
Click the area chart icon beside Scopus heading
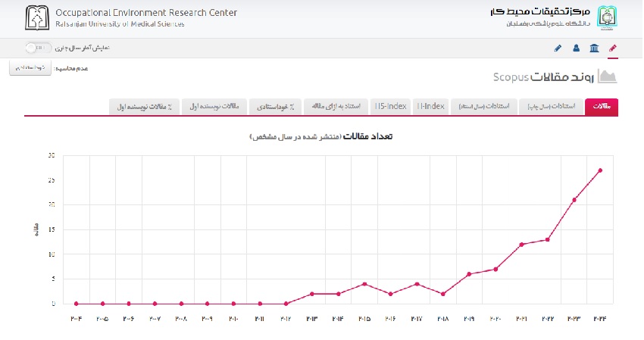(608, 76)
